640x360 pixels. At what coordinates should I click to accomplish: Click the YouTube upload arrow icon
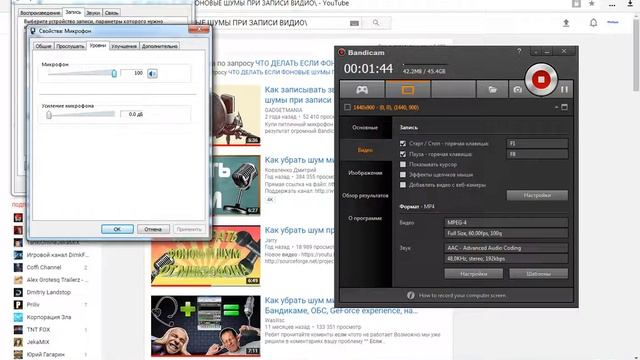click(x=566, y=23)
